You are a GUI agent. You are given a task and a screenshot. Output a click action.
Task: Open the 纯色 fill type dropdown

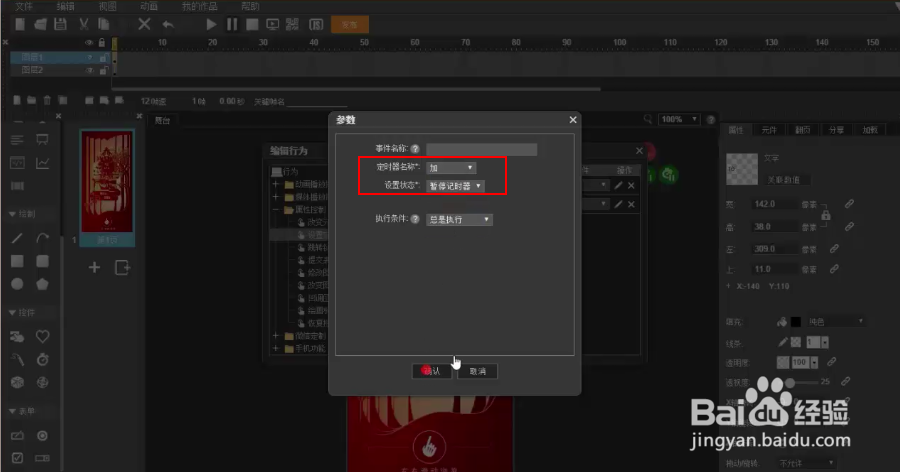click(x=836, y=322)
